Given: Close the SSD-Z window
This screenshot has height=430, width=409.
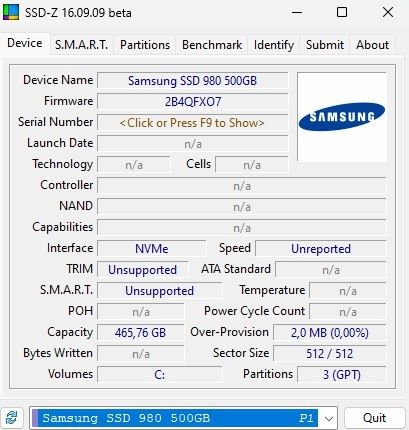Looking at the screenshot, I should [x=388, y=13].
